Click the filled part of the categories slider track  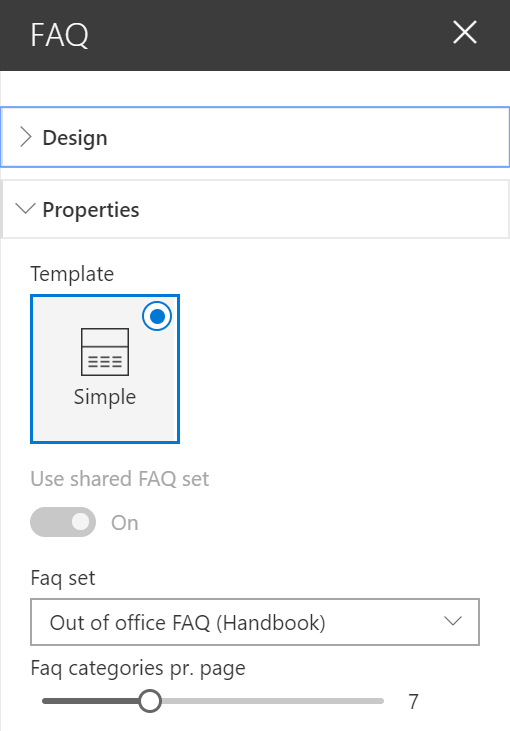[x=90, y=701]
